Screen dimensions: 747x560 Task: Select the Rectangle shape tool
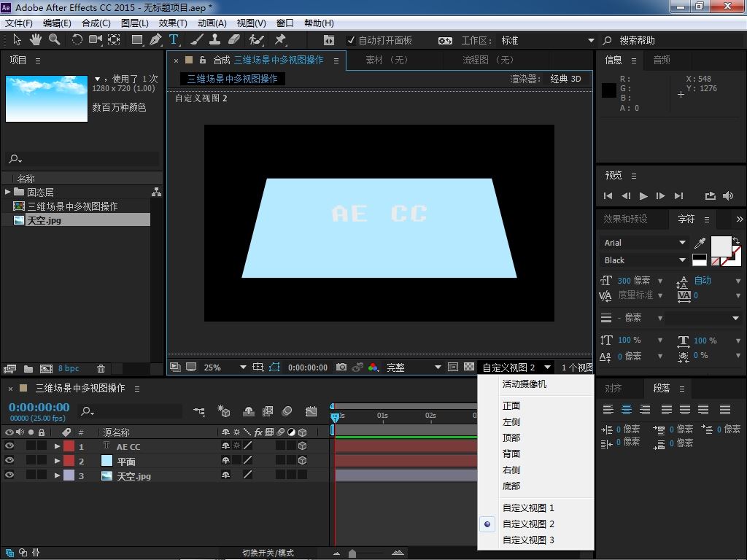point(137,40)
